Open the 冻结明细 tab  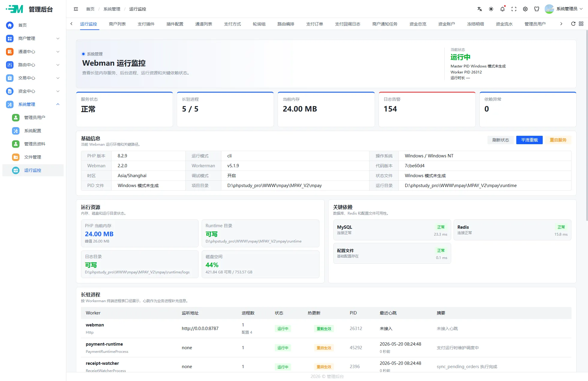tap(475, 24)
